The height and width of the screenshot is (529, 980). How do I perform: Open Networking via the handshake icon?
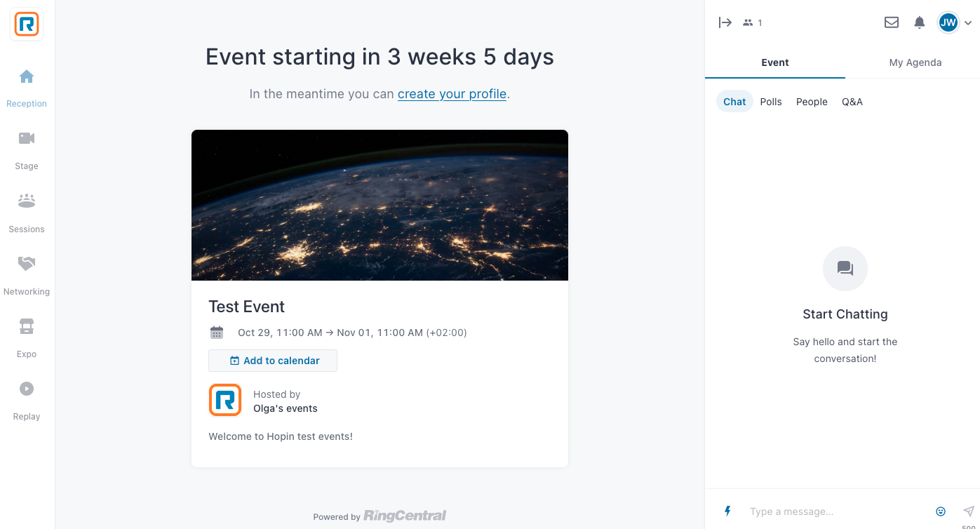coord(27,264)
